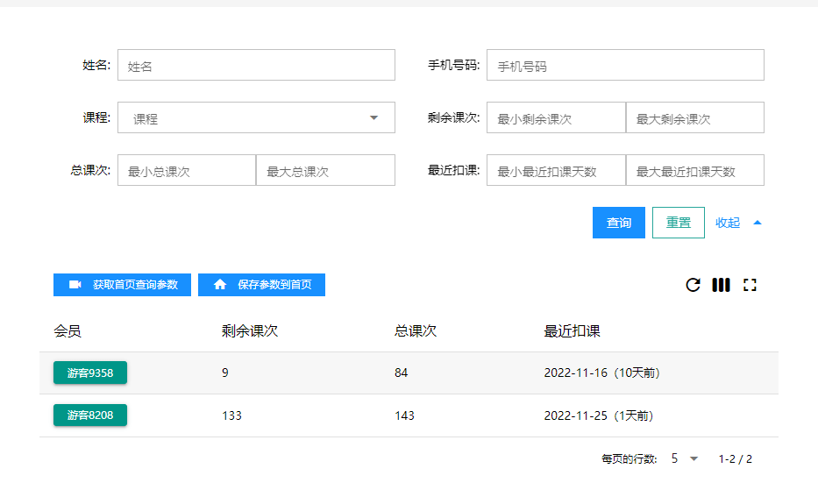
Task: Sort by 剩余课次 column header
Action: pos(250,331)
